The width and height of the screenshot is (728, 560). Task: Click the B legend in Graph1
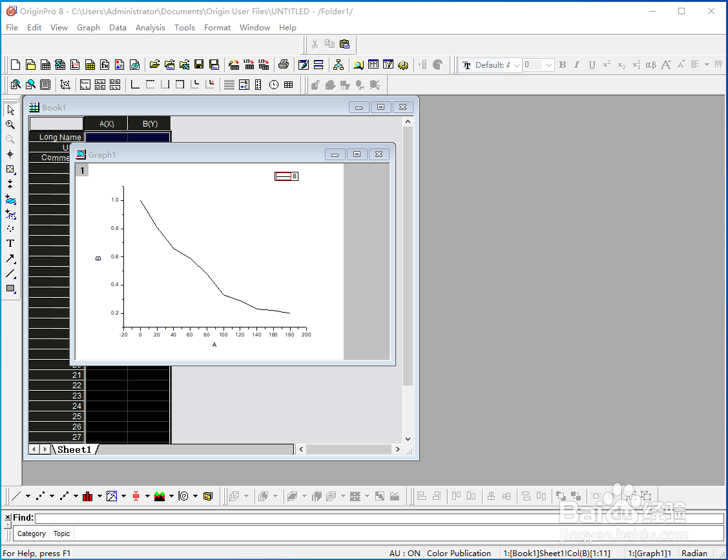(286, 176)
